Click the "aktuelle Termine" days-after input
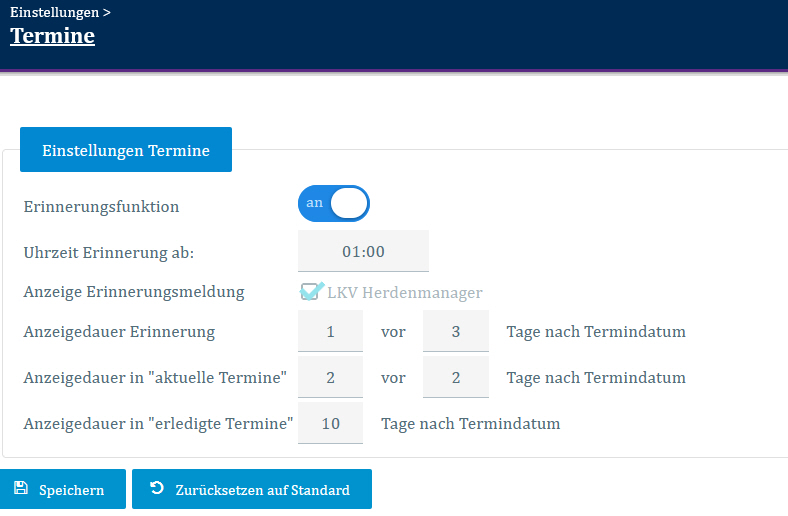This screenshot has width=788, height=516. point(455,377)
